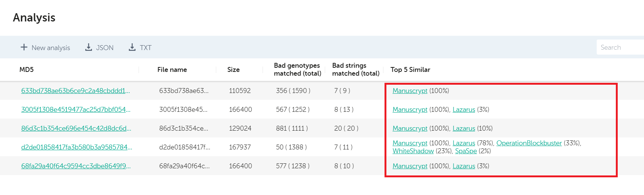Click the JSON download icon
The height and width of the screenshot is (195, 644).
click(89, 47)
